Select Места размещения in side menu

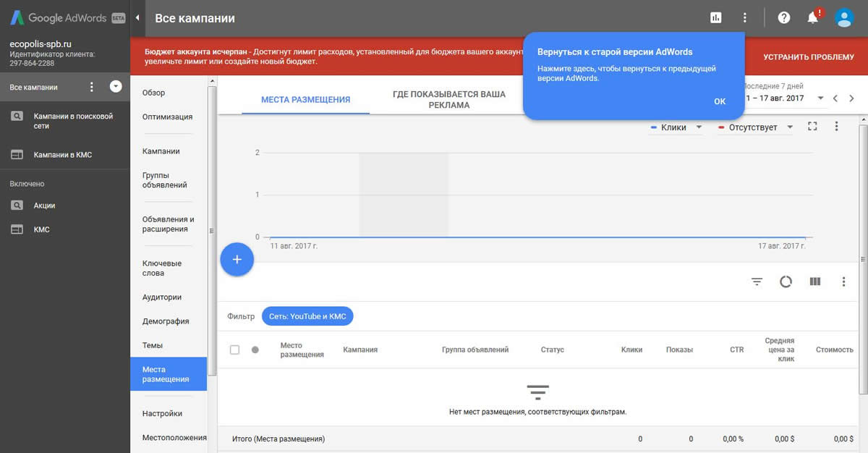pyautogui.click(x=169, y=374)
